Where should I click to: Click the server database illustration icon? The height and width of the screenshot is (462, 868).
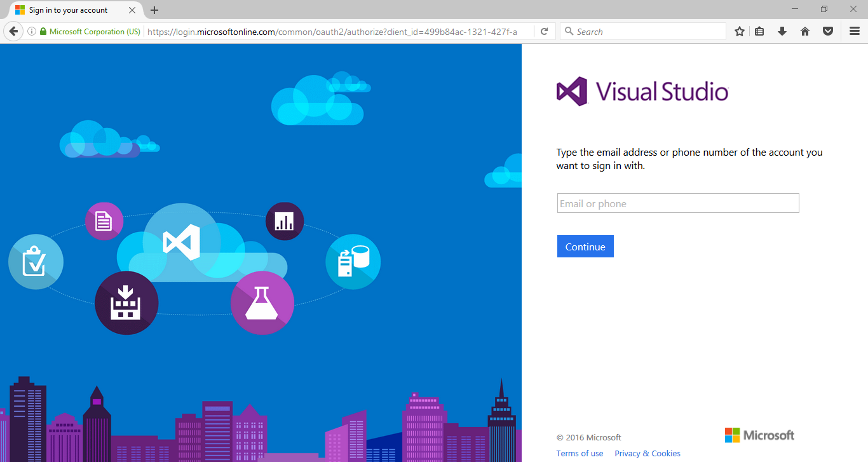point(353,261)
